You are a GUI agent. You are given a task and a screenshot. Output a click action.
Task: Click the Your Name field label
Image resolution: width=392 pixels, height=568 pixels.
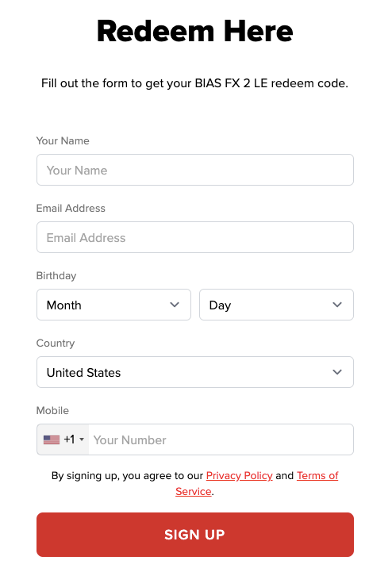63,141
